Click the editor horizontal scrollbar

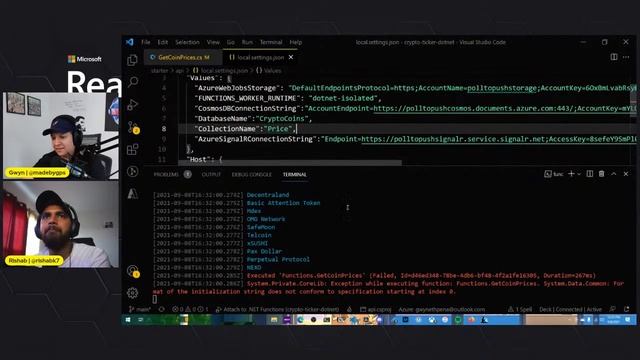(290, 162)
